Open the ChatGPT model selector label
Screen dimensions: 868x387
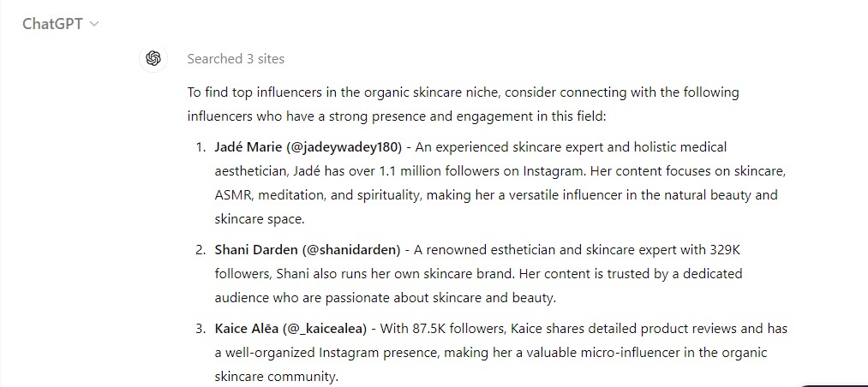[x=52, y=24]
